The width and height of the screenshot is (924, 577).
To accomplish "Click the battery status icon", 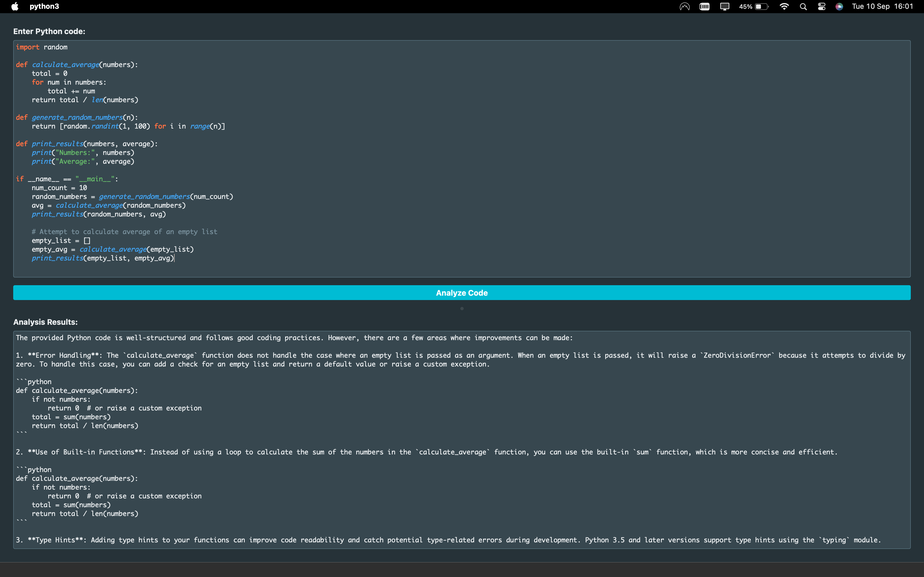I will 761,7.
